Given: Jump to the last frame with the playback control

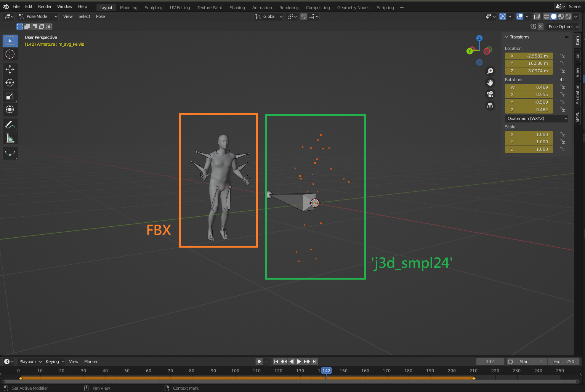Looking at the screenshot, I should coord(314,361).
